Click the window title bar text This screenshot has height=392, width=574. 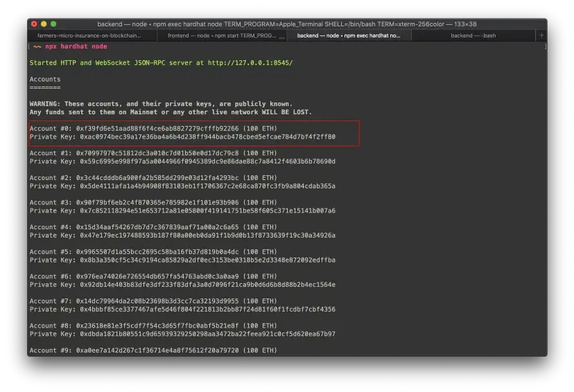(x=287, y=24)
